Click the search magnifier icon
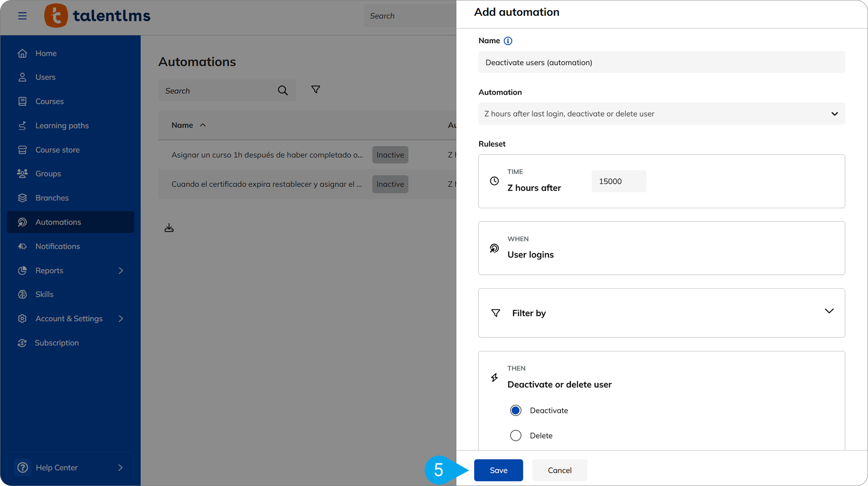The image size is (868, 486). pyautogui.click(x=282, y=91)
